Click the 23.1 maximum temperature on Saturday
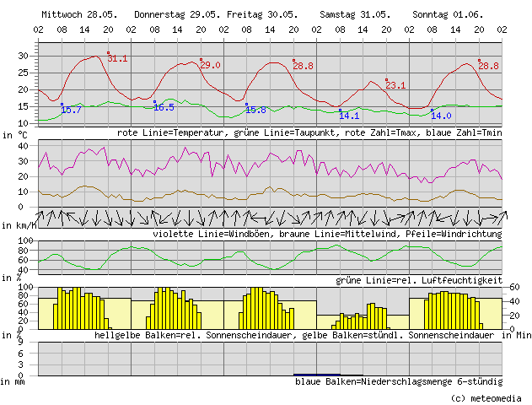 [395, 85]
